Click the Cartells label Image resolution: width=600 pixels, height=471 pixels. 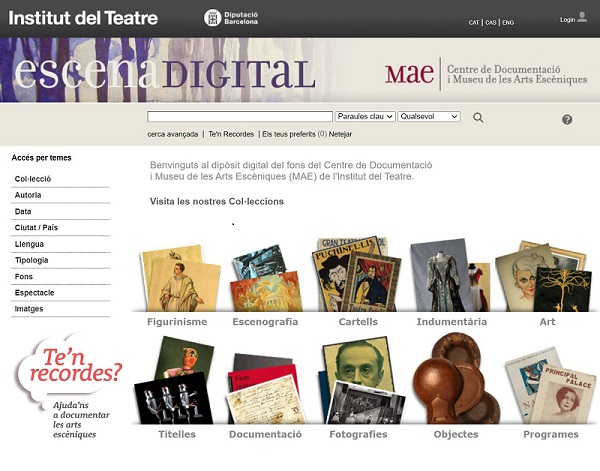pyautogui.click(x=358, y=322)
